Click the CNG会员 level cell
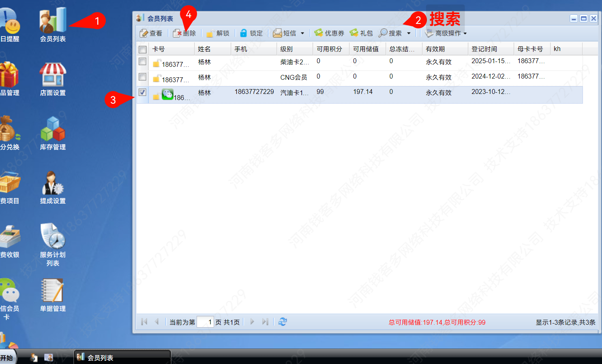 click(x=294, y=77)
